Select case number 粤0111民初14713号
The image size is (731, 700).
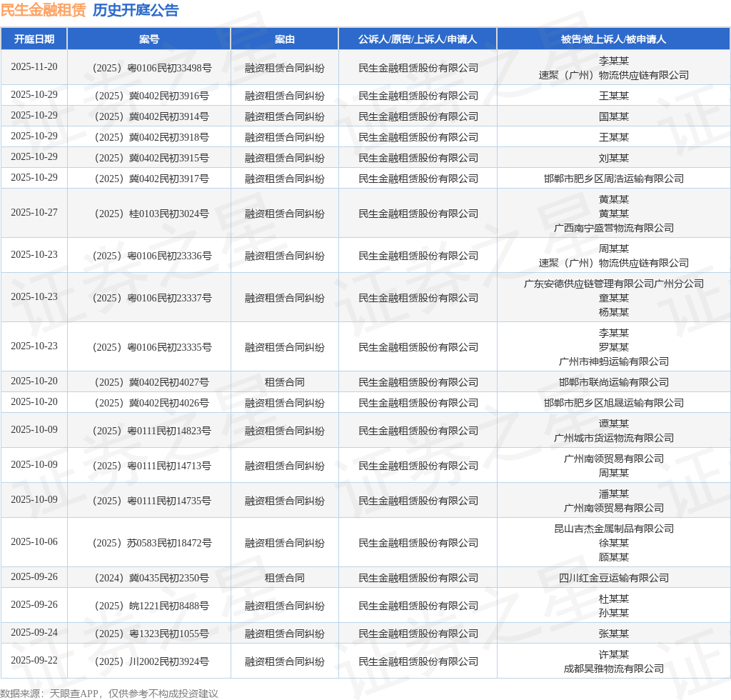click(x=152, y=466)
